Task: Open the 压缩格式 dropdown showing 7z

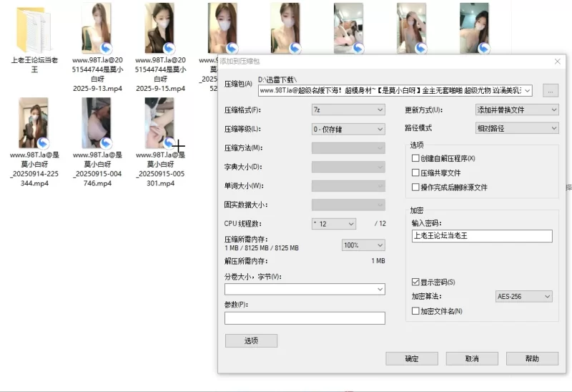Action: (348, 110)
